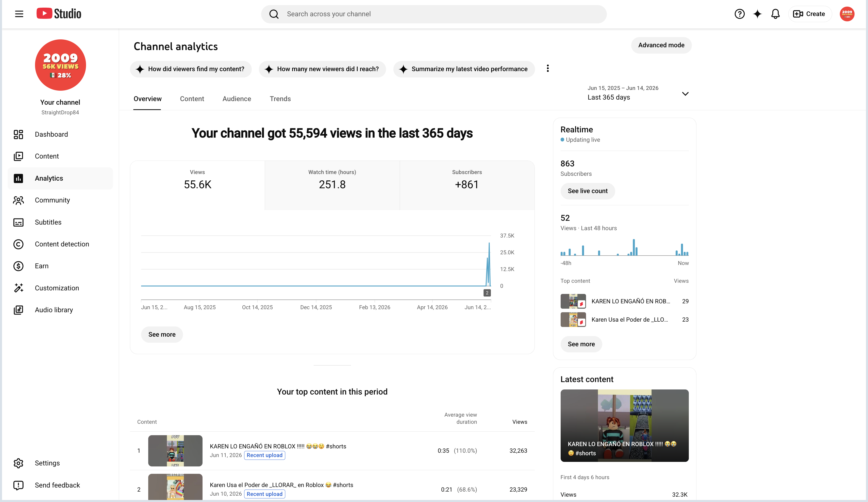This screenshot has height=502, width=868.
Task: Click the chart marker labeled 2
Action: pos(487,293)
